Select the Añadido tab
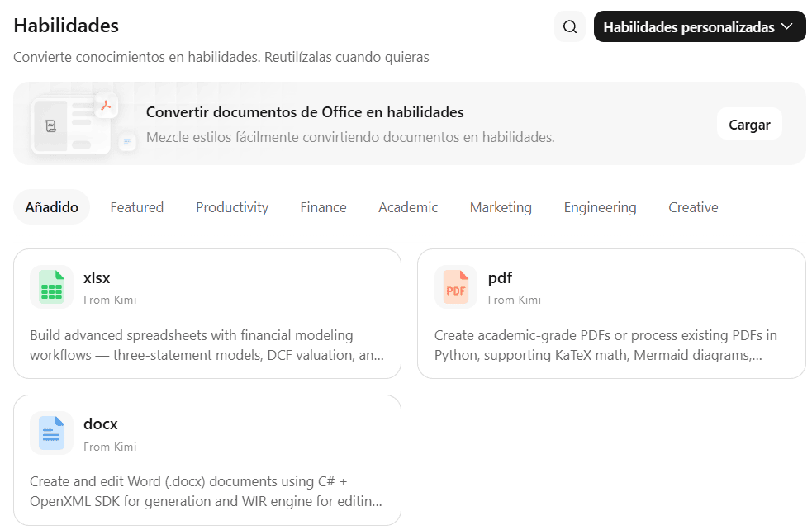 52,207
